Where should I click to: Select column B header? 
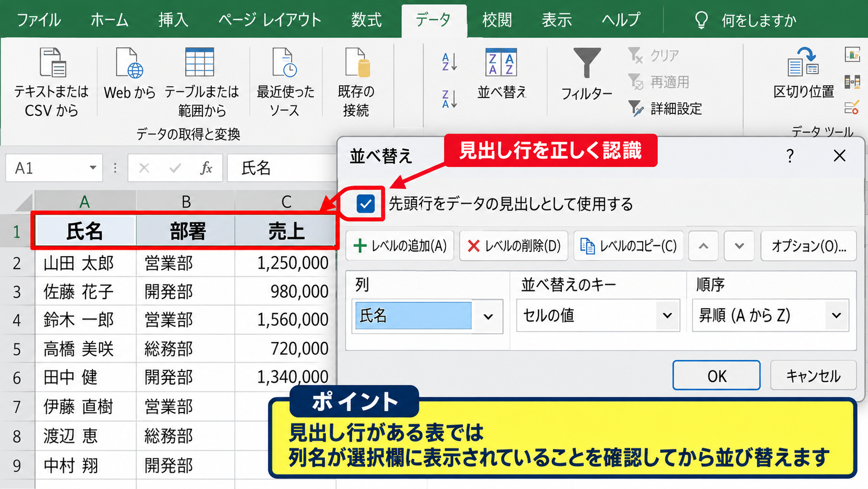click(186, 202)
